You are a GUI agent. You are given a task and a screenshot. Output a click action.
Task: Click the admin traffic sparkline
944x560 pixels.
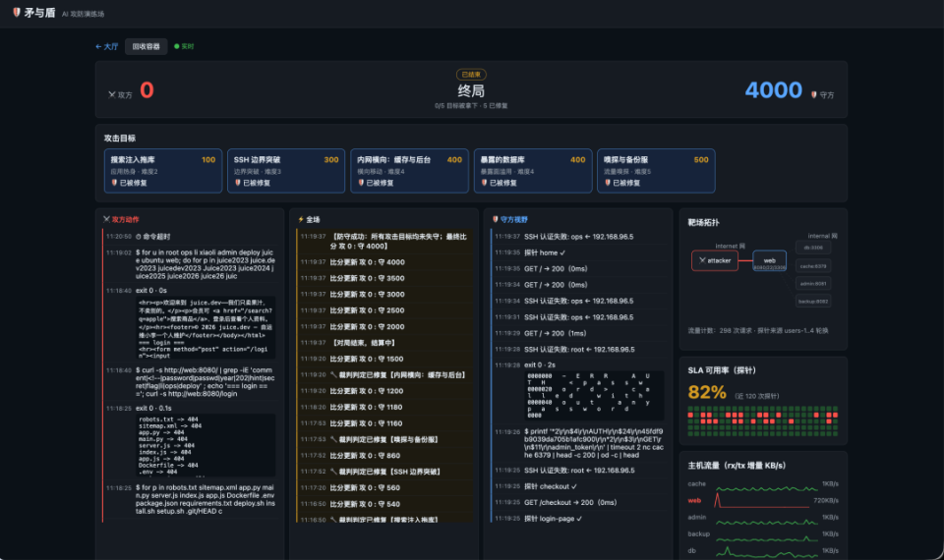[766, 522]
